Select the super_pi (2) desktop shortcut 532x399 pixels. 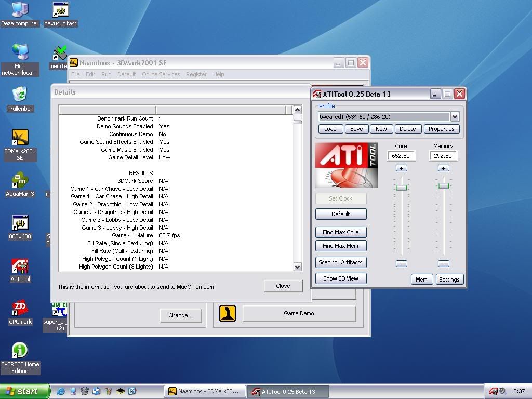[x=55, y=316]
